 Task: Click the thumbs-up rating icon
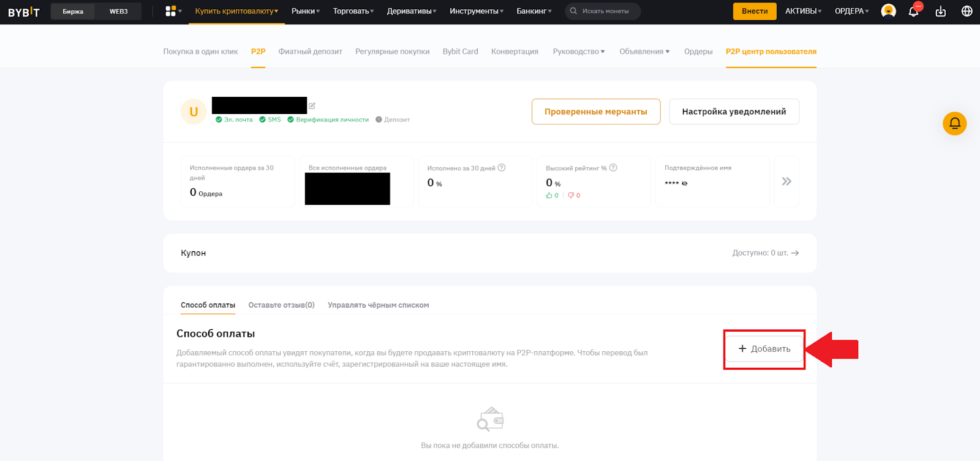[549, 196]
